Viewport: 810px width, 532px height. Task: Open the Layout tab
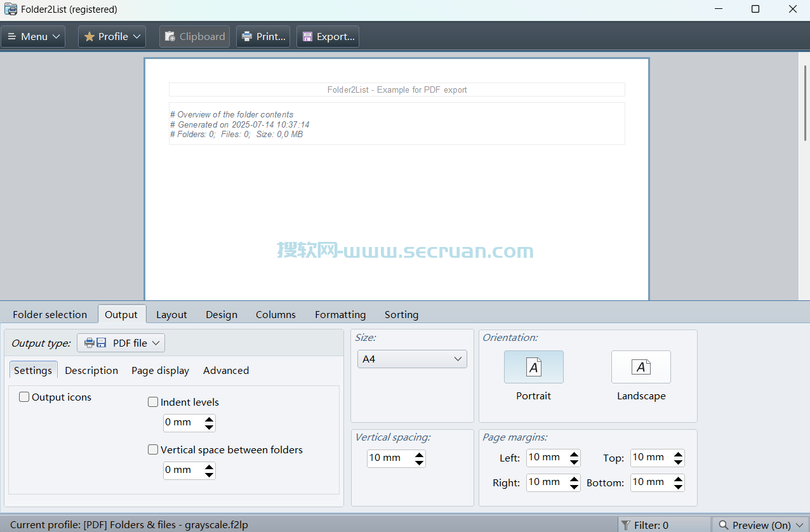coord(171,314)
